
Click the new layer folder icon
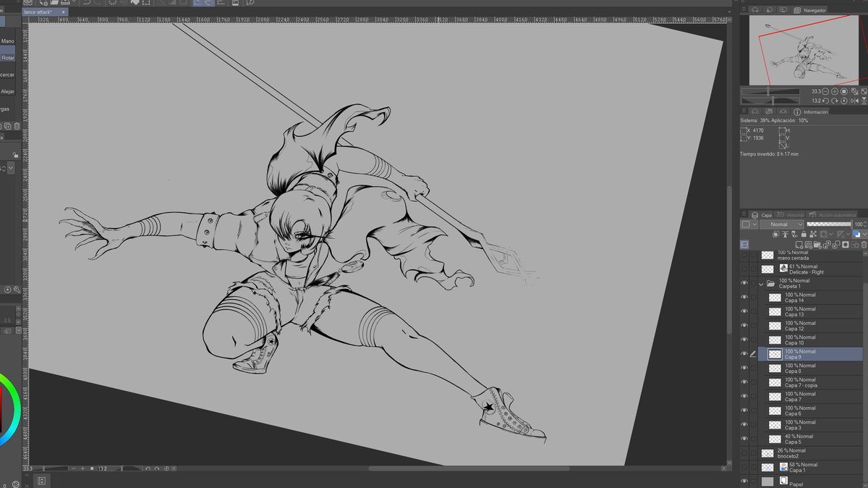coord(817,245)
